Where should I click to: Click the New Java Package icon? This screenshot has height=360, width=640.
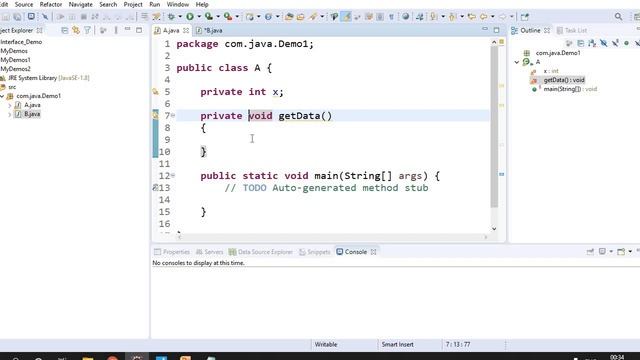click(250, 17)
